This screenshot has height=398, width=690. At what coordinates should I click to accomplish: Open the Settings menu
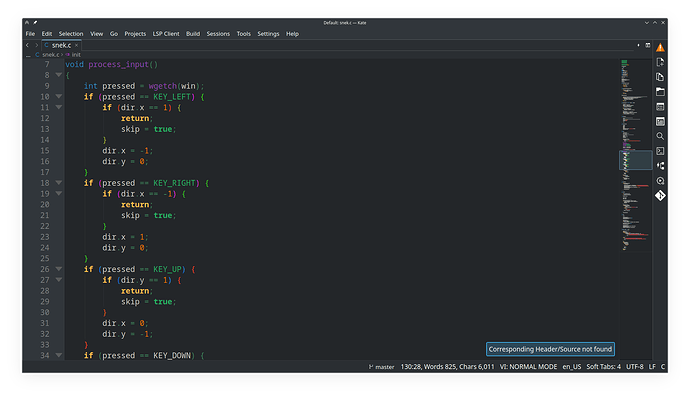[268, 33]
